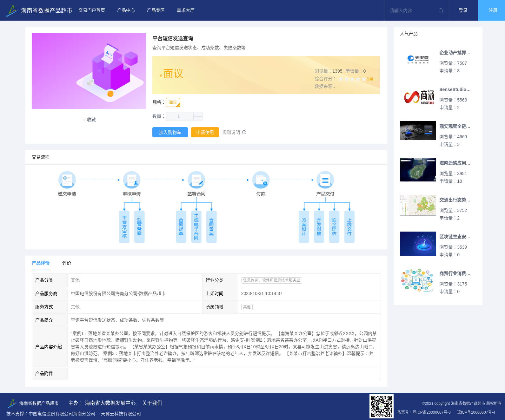Click the 平台方审核 sub-step box

coord(124,227)
